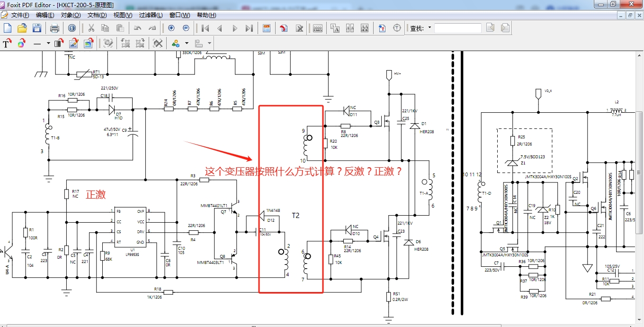644x327 pixels.
Task: Open the line style dropdown arrow
Action: (47, 44)
